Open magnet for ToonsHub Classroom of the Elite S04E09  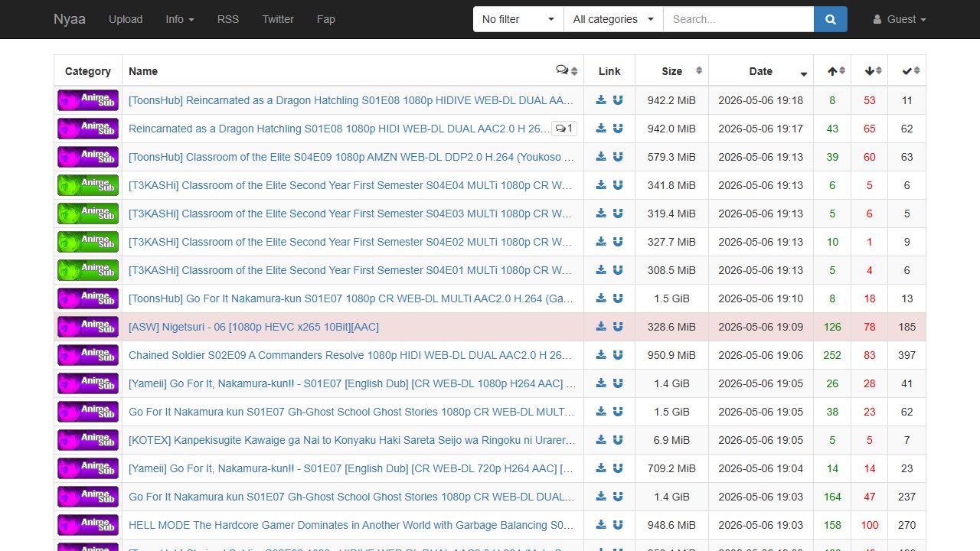(x=618, y=157)
